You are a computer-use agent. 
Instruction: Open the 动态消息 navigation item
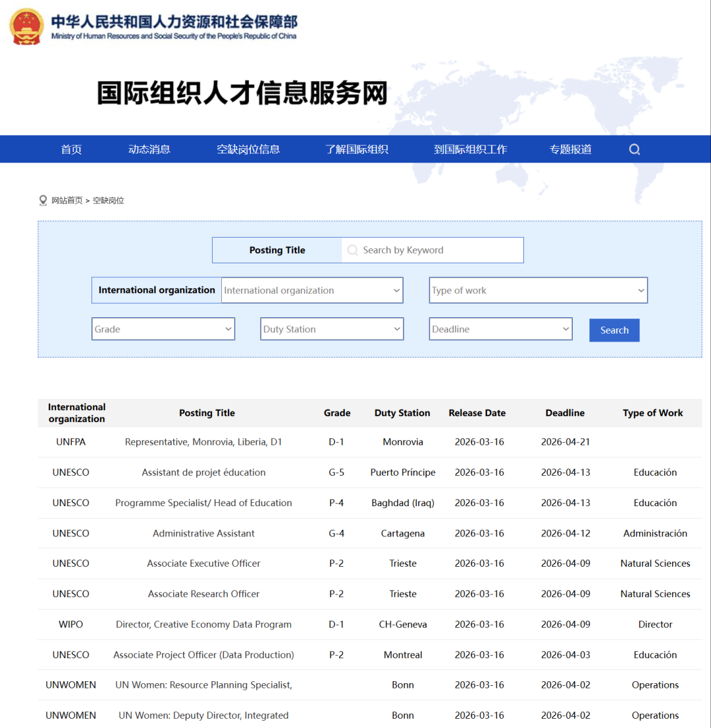point(149,149)
